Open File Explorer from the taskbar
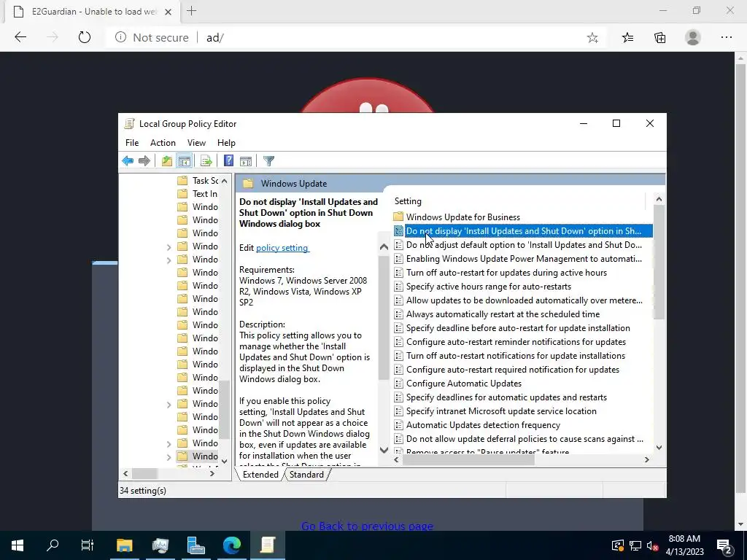Viewport: 747px width, 560px height. coord(124,545)
